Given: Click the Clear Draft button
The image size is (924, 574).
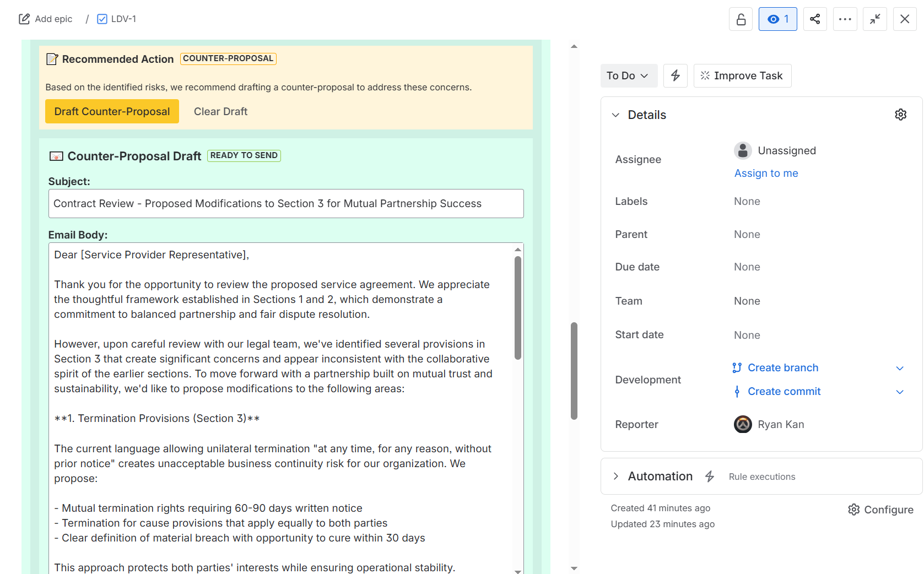Looking at the screenshot, I should point(220,112).
